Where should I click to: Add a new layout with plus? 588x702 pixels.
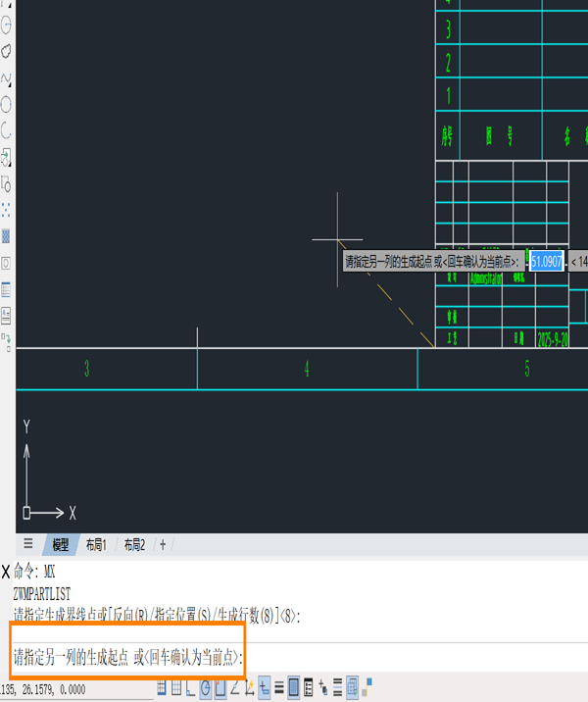[163, 545]
